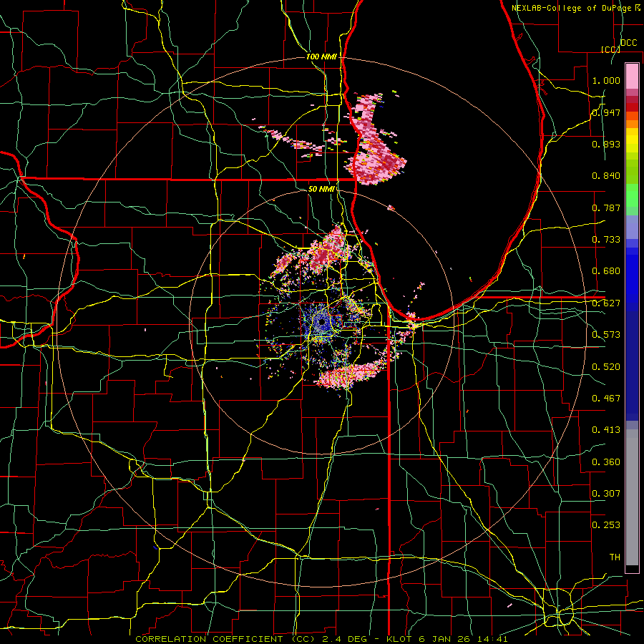Screen dimensions: 644x644
Task: Pick the black bottom segment of color bar
Action: (632, 569)
